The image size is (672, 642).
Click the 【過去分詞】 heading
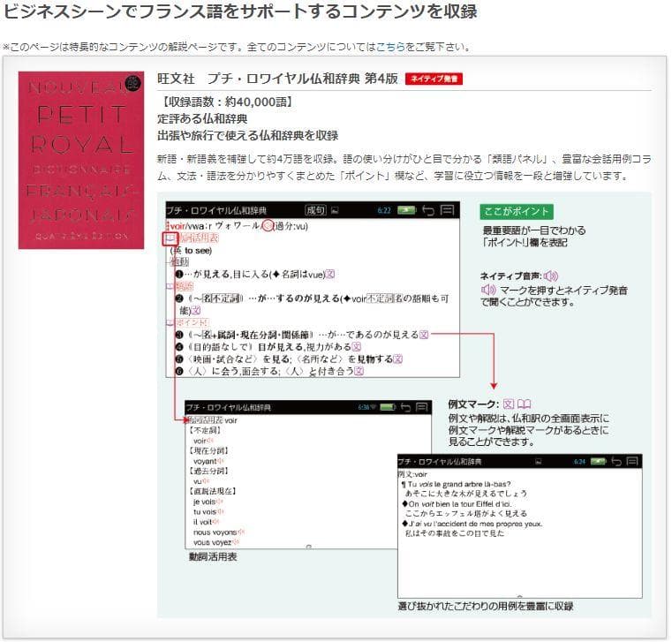coord(208,471)
